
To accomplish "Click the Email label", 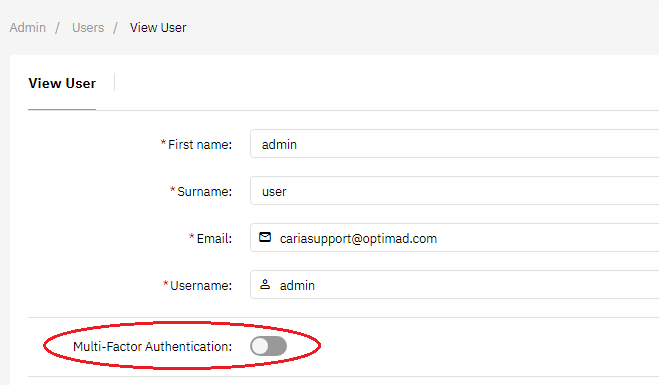I will (214, 239).
